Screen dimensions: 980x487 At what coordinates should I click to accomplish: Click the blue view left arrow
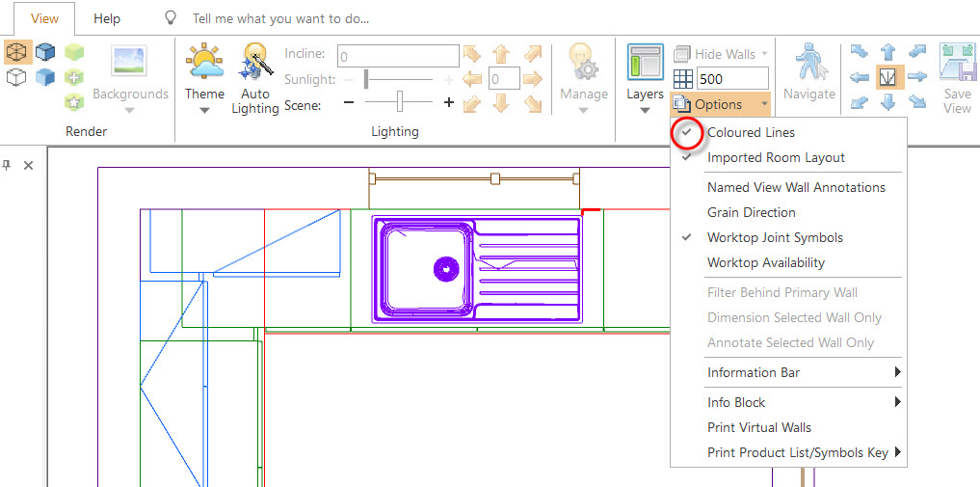tap(860, 77)
